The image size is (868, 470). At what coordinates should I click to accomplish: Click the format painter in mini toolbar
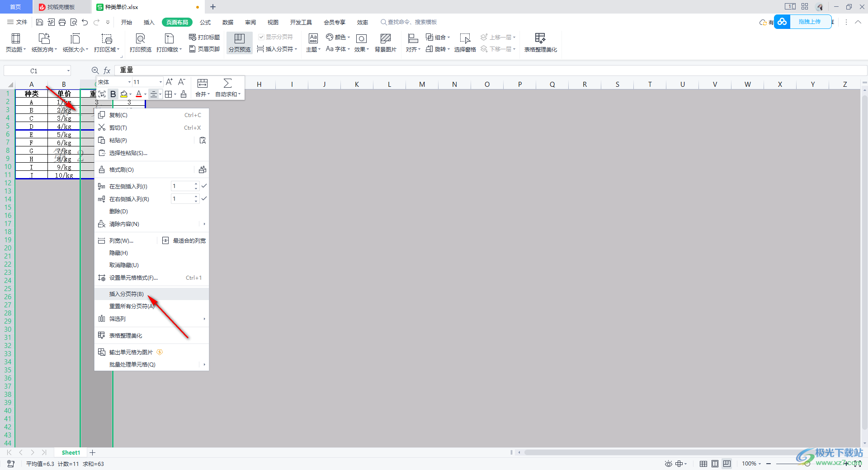click(184, 94)
